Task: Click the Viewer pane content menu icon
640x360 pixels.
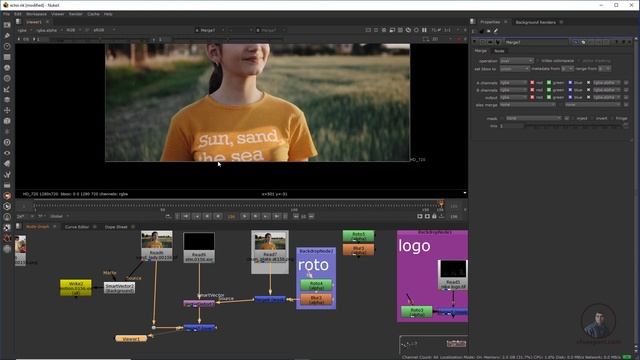Action: pos(18,22)
